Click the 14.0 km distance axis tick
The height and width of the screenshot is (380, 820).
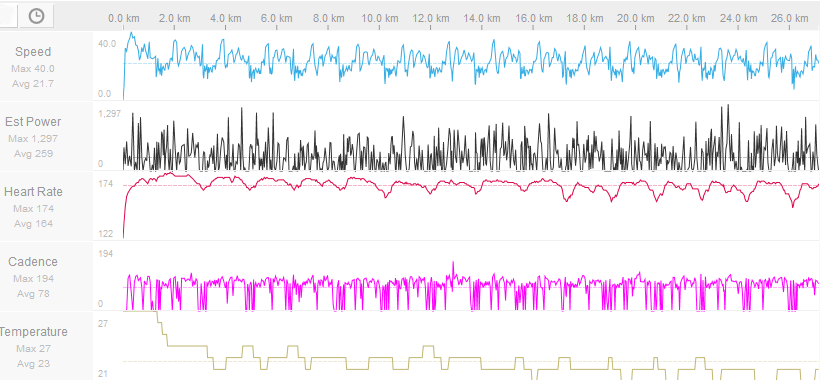482,18
